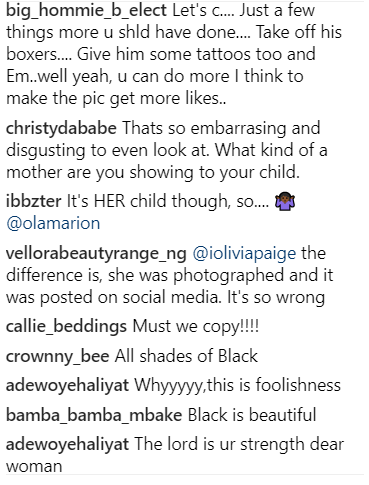
Task: Visit ibbzter's profile
Action: [x=34, y=201]
